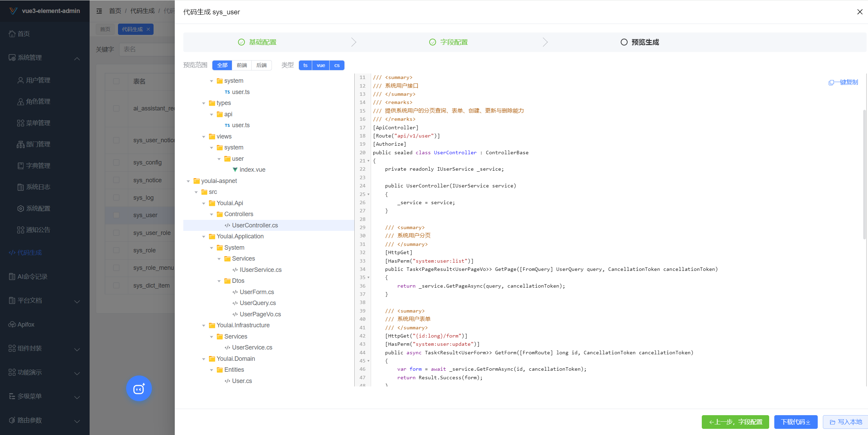
Task: Click the one-click copy icon
Action: [x=831, y=82]
